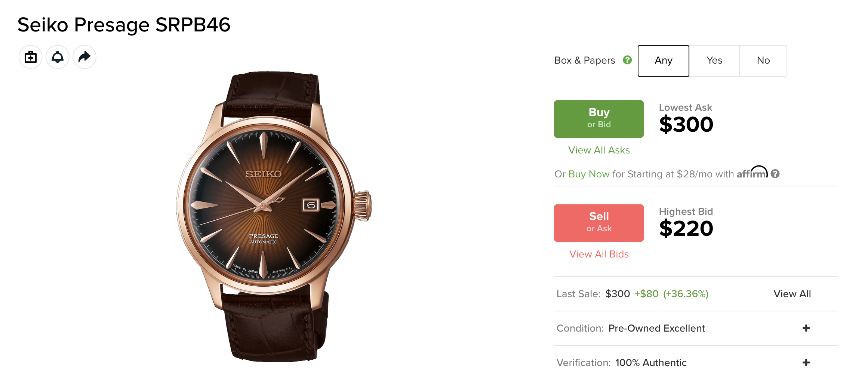Open the Box & Papers help icon
Image resolution: width=868 pixels, height=378 pixels.
click(627, 60)
